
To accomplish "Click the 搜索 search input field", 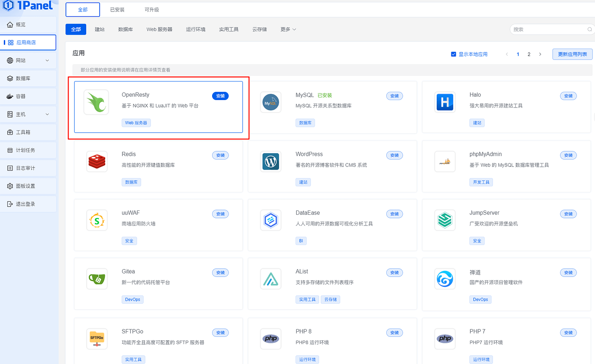I will (548, 29).
